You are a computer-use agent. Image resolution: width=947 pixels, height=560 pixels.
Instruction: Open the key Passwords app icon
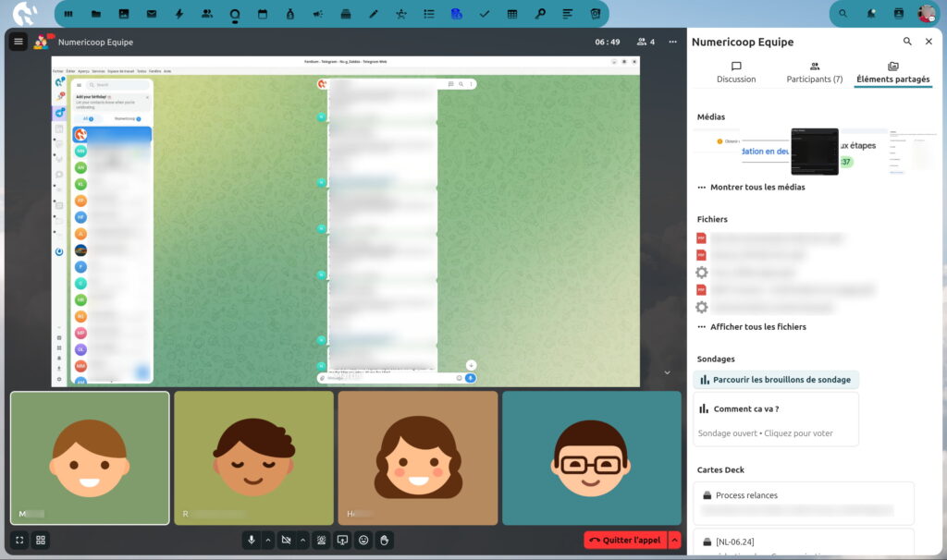click(540, 14)
